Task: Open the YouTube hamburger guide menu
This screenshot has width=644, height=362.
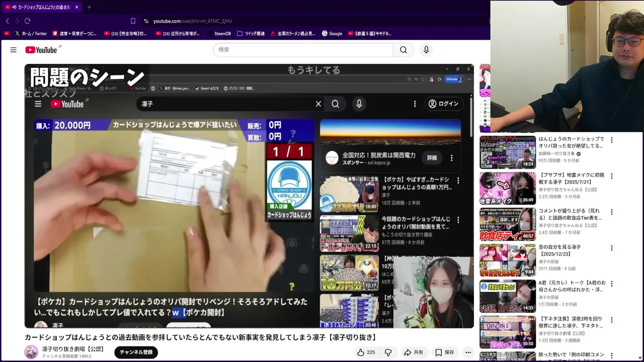Action: [14, 50]
